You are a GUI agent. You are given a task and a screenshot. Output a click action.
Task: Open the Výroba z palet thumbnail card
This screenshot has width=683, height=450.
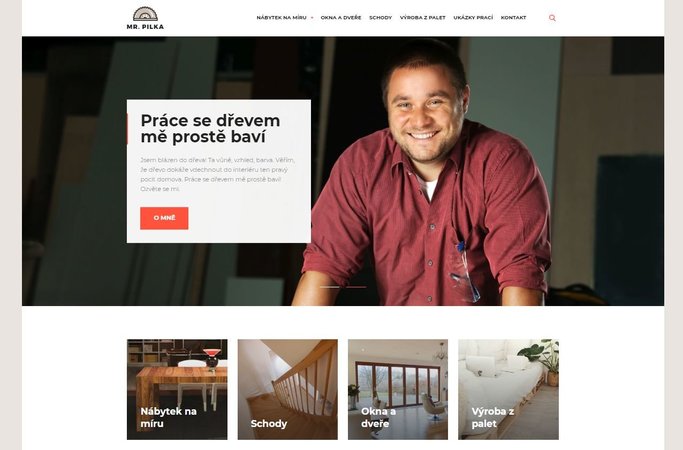pyautogui.click(x=508, y=389)
